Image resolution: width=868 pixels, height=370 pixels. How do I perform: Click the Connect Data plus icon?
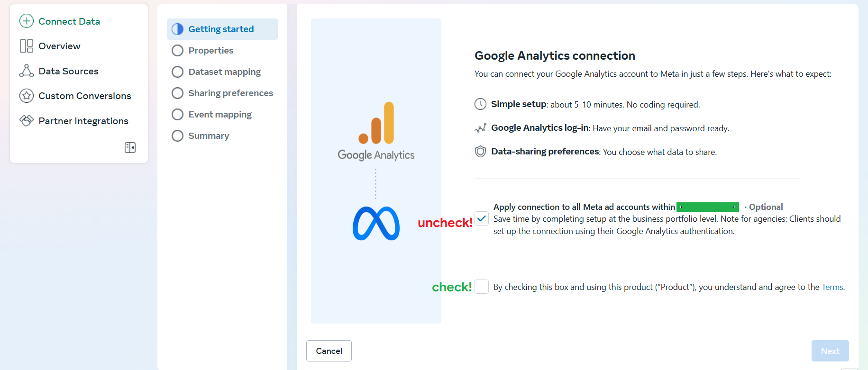click(x=27, y=21)
